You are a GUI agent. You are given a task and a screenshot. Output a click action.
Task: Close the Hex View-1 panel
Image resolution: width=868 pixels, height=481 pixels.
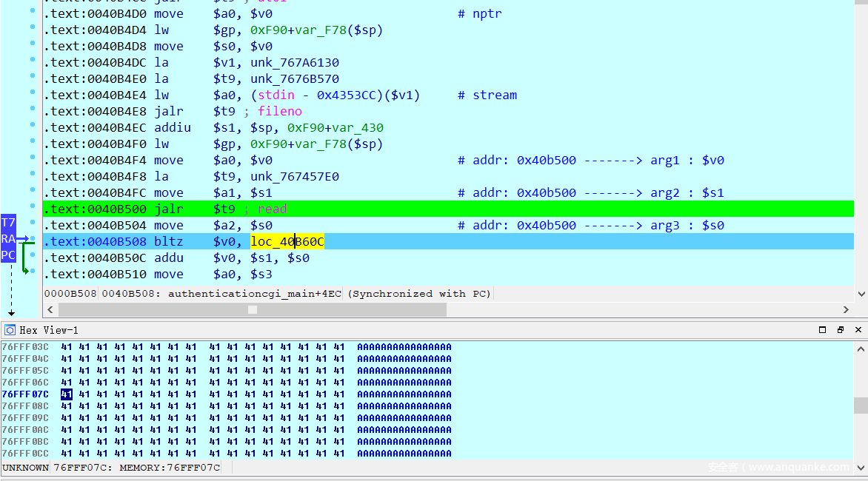[858, 330]
